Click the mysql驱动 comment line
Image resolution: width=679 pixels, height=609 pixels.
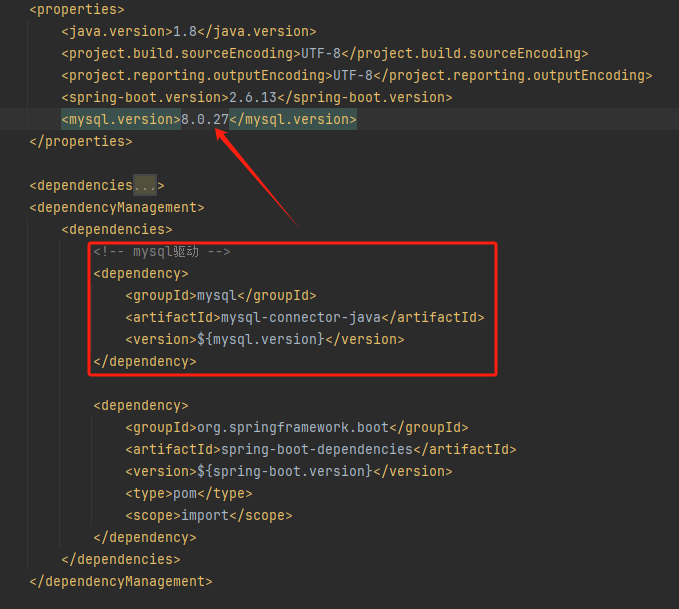point(162,252)
